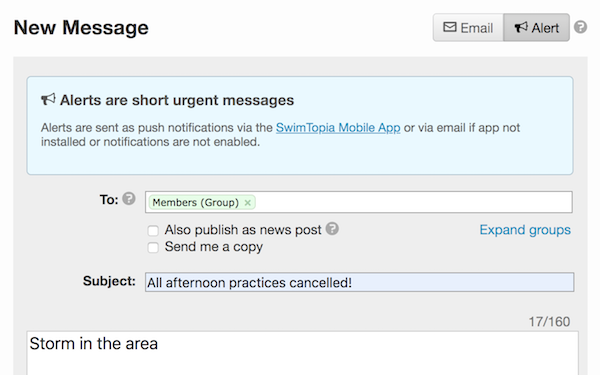600x375 pixels.
Task: Click the Subject text field
Action: pos(359,282)
